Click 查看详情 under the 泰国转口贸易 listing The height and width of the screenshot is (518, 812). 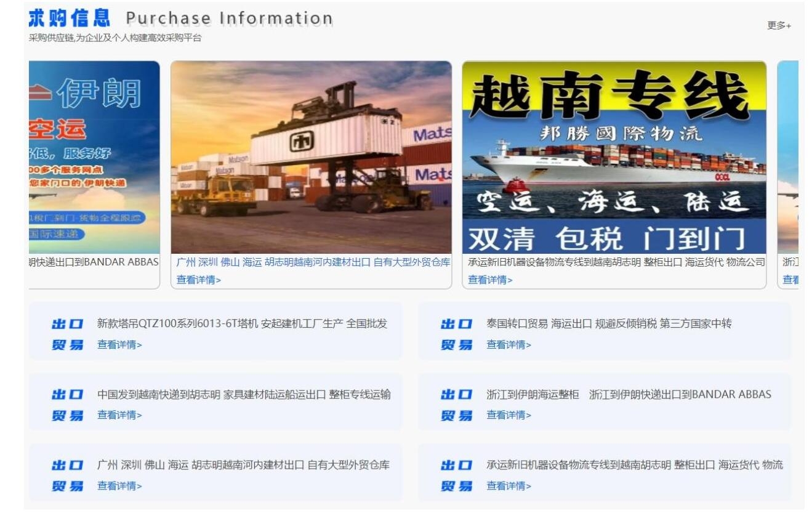(509, 345)
